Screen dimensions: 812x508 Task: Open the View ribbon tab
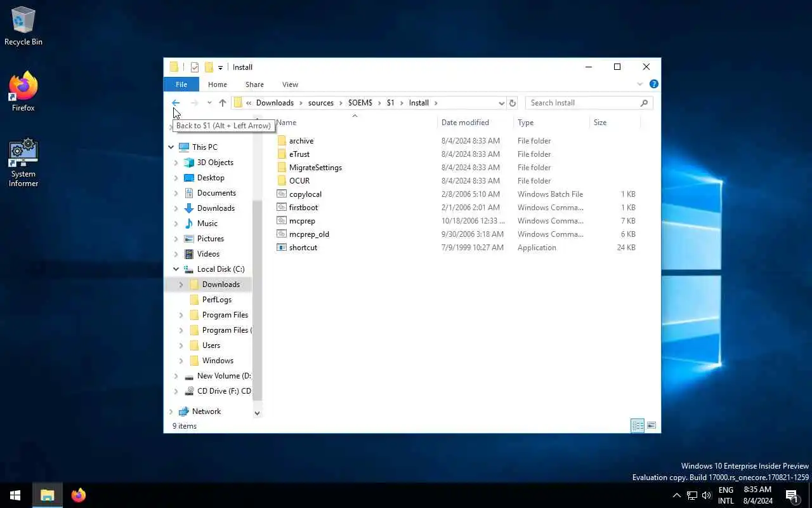pyautogui.click(x=290, y=84)
